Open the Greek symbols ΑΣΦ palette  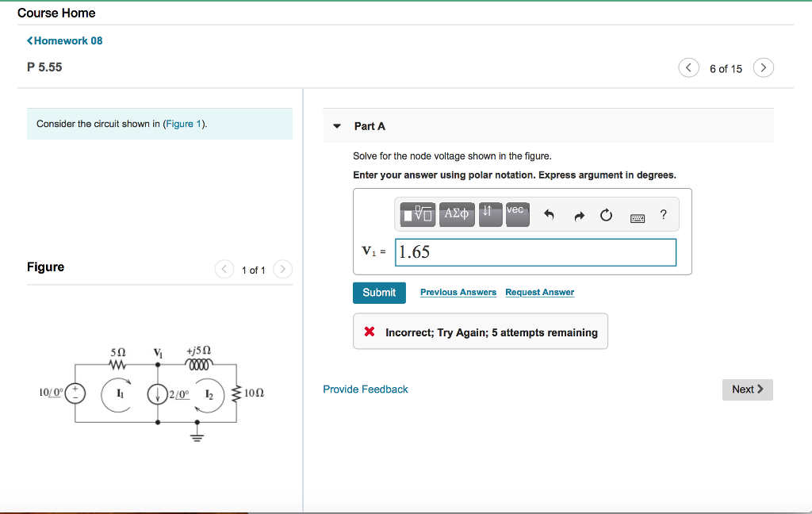457,214
